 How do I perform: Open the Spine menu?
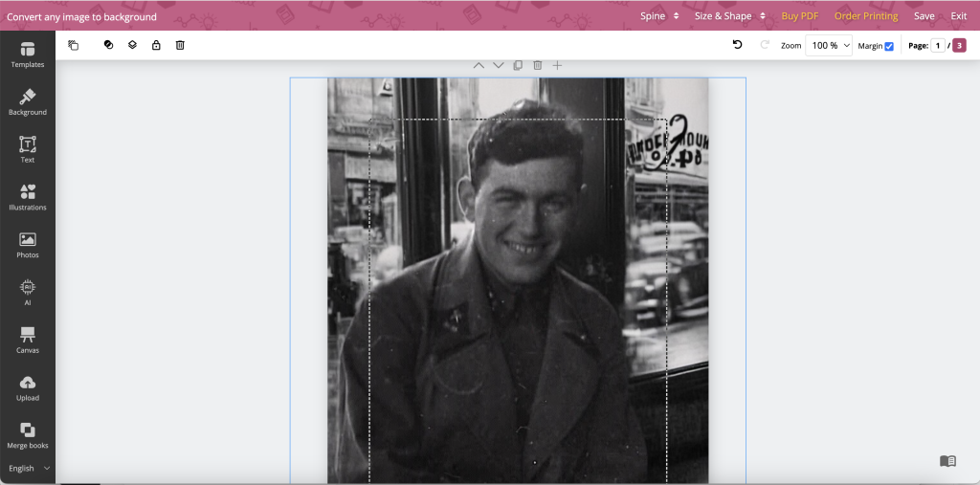[x=659, y=16]
